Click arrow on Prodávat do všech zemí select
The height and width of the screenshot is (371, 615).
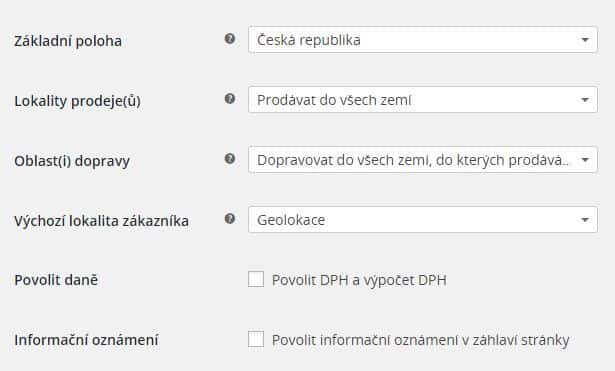click(x=585, y=100)
